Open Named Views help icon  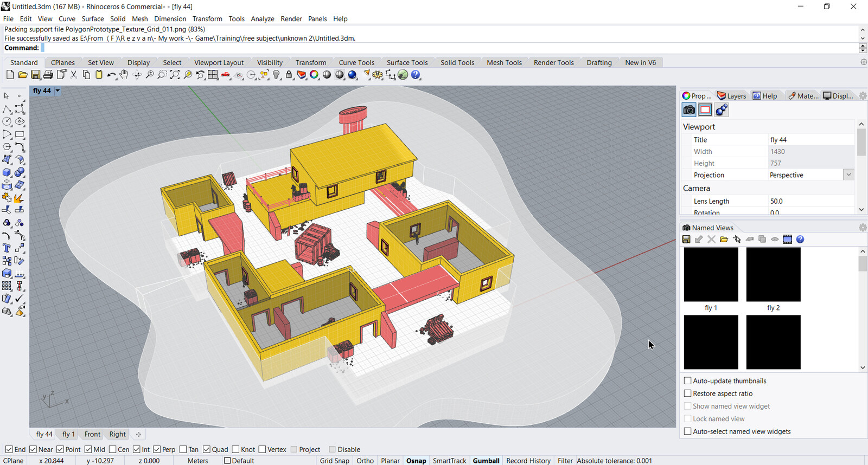[x=800, y=239]
